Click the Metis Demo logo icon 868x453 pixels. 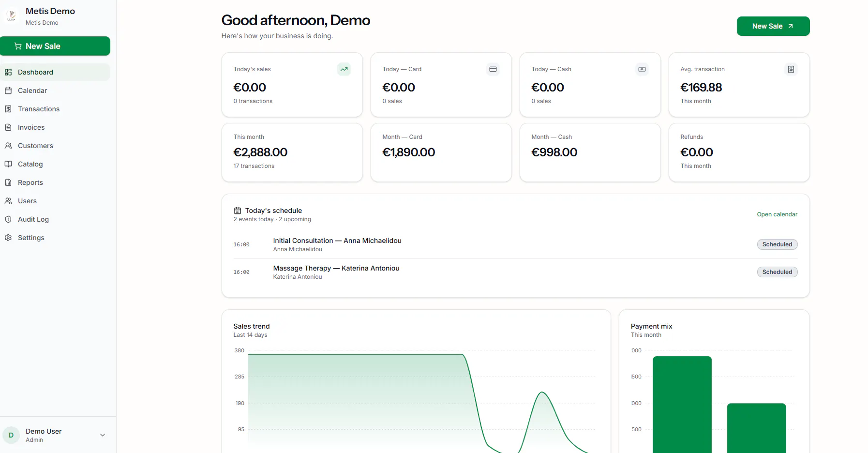coord(11,16)
